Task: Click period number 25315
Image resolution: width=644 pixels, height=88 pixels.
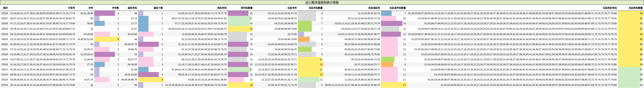Action: point(5,79)
